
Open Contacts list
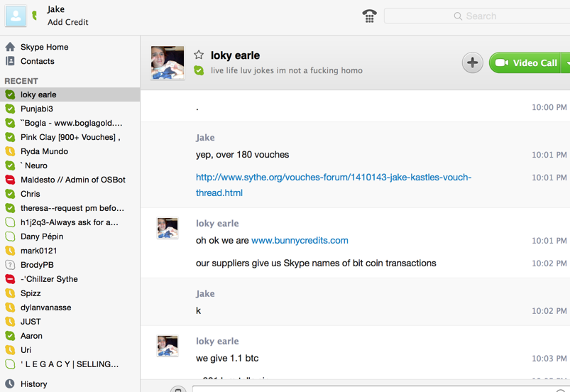click(38, 61)
